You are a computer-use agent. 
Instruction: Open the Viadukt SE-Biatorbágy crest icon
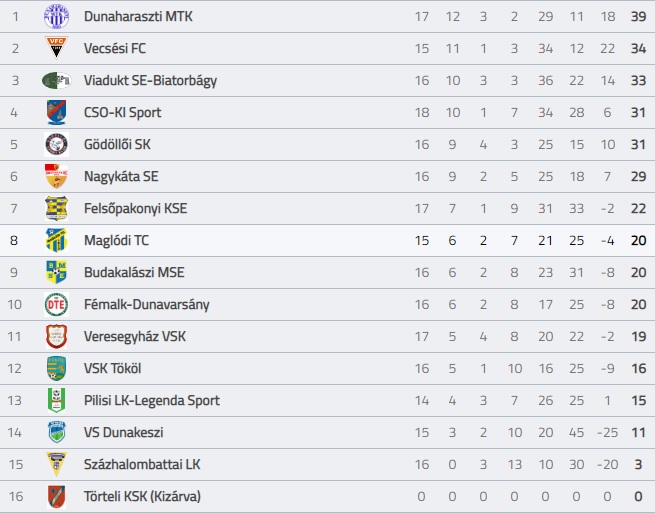point(56,80)
